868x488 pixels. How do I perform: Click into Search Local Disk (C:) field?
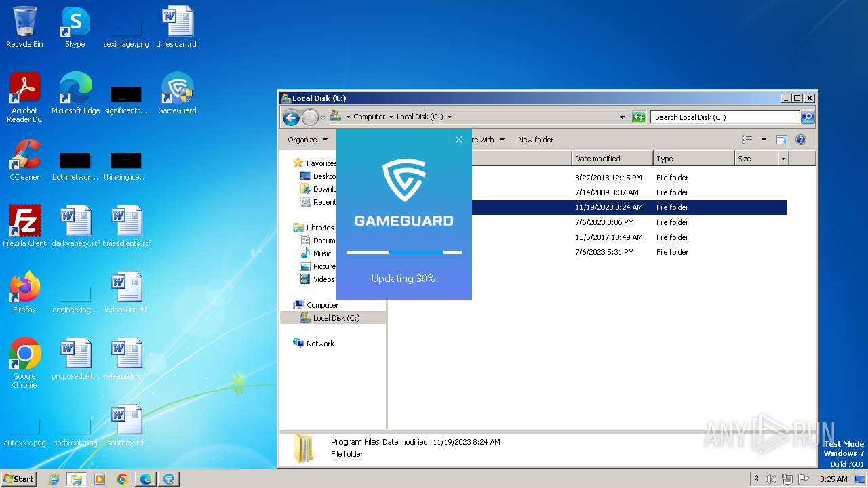725,117
